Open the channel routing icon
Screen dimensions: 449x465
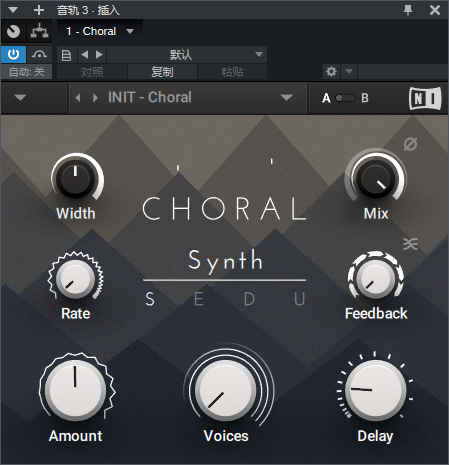click(39, 31)
